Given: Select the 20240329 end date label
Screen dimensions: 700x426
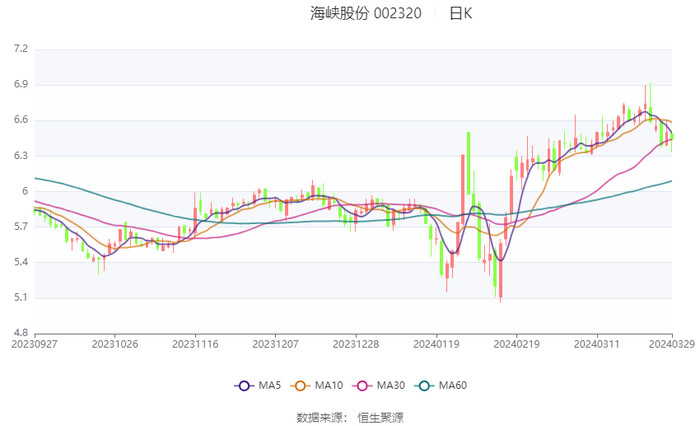Looking at the screenshot, I should pyautogui.click(x=671, y=344).
